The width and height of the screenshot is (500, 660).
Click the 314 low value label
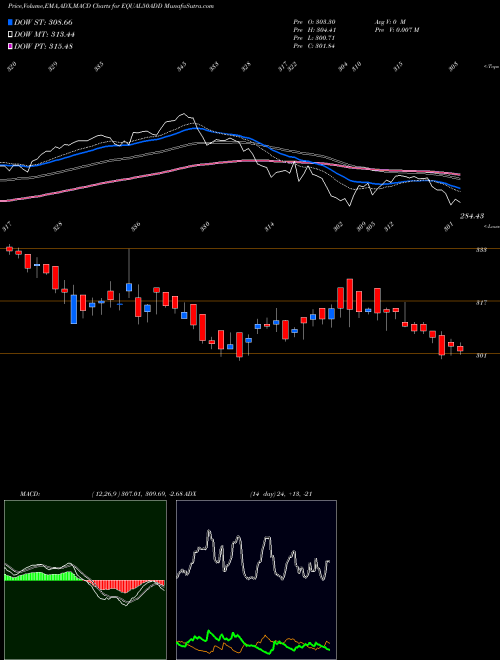270,226
